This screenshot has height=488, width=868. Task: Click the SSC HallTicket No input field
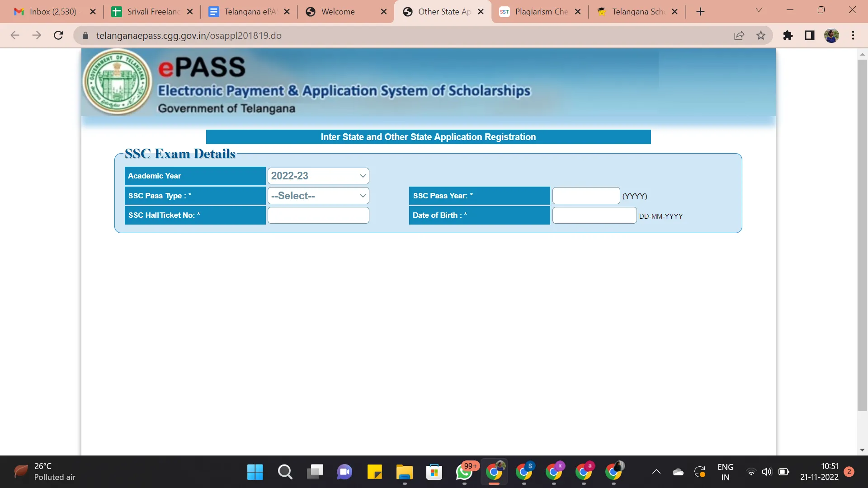tap(318, 215)
